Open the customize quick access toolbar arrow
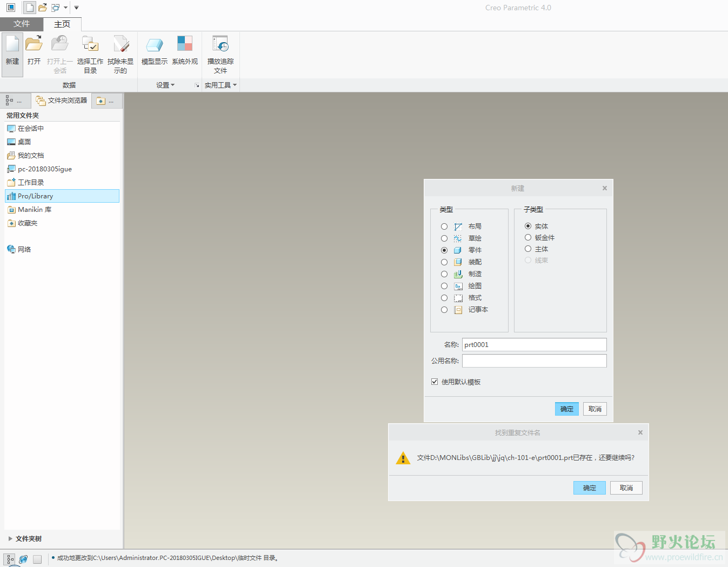This screenshot has width=728, height=567. click(76, 8)
